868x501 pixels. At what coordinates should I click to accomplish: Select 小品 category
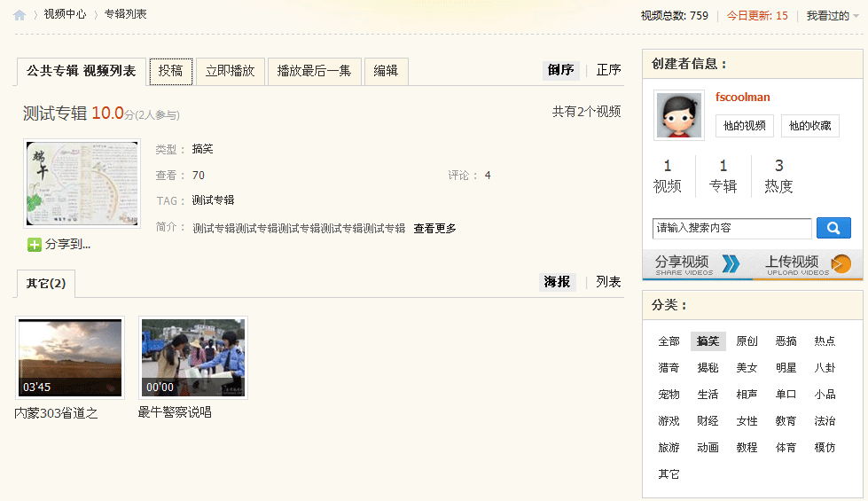click(825, 395)
